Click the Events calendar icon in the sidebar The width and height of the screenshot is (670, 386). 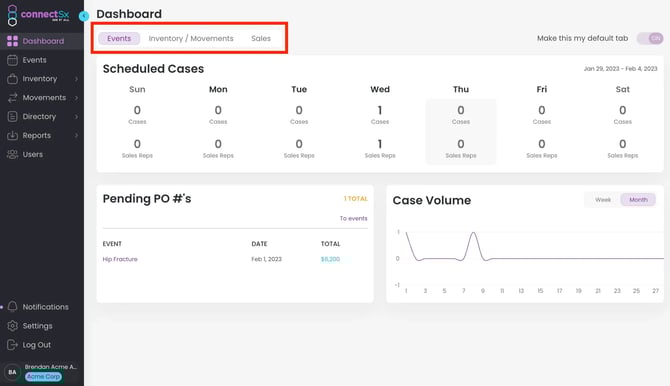point(12,60)
